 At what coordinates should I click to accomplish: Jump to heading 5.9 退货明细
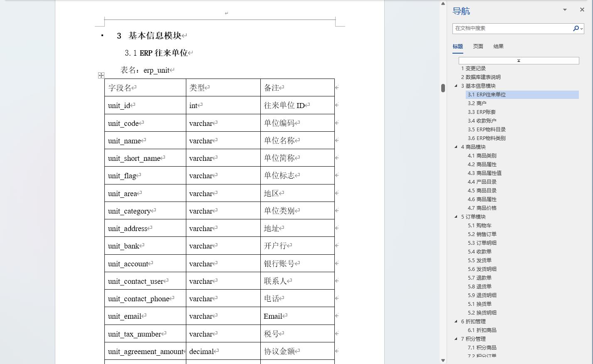pyautogui.click(x=482, y=295)
